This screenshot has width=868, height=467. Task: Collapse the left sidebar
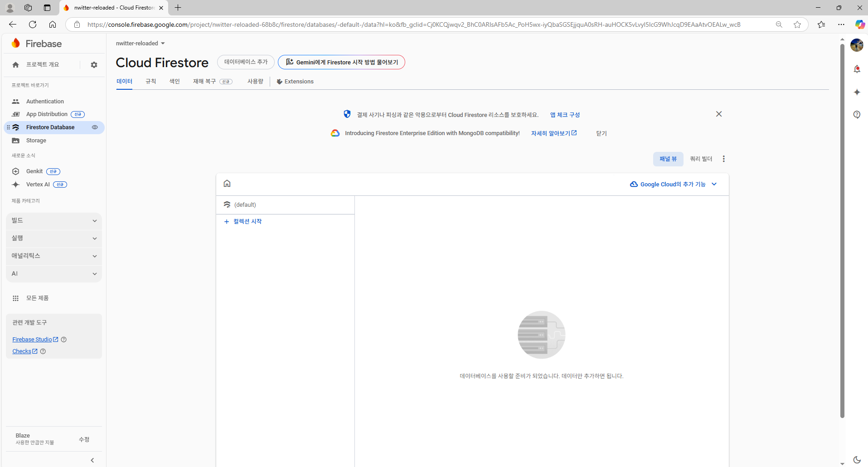[x=92, y=460]
